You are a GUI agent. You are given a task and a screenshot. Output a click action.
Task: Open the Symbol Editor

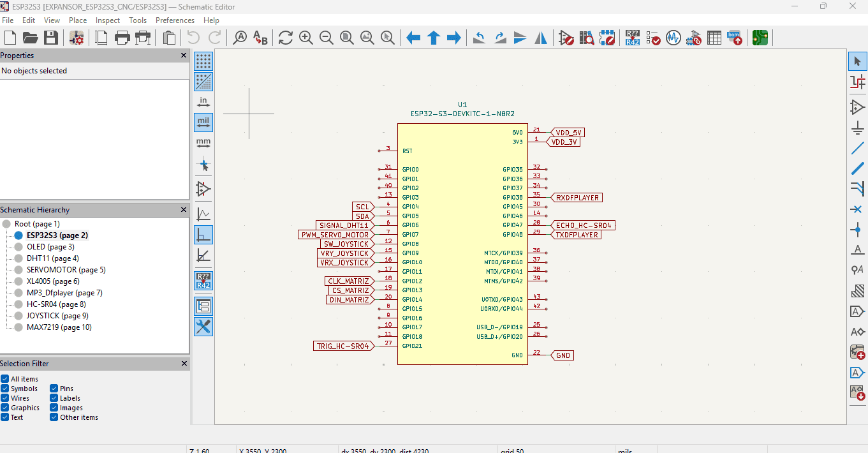[x=566, y=38]
